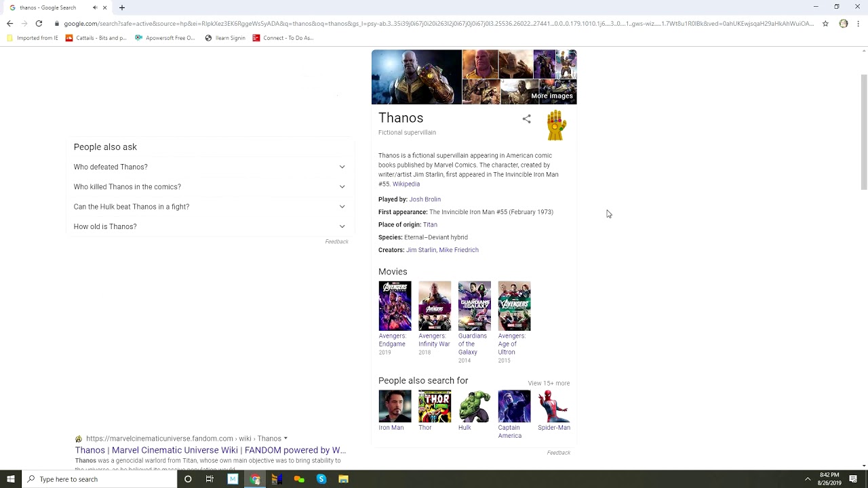Open Cortana circle icon on taskbar
868x488 pixels.
click(188, 479)
